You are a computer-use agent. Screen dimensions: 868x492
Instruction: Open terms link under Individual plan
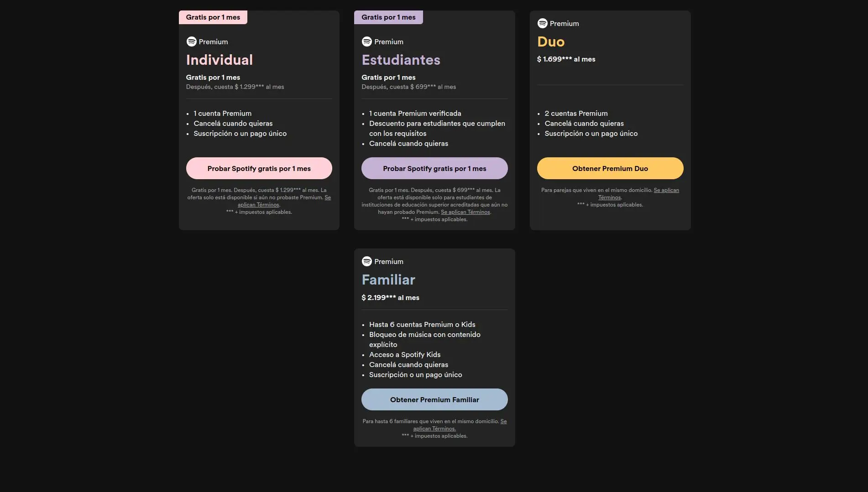click(258, 205)
